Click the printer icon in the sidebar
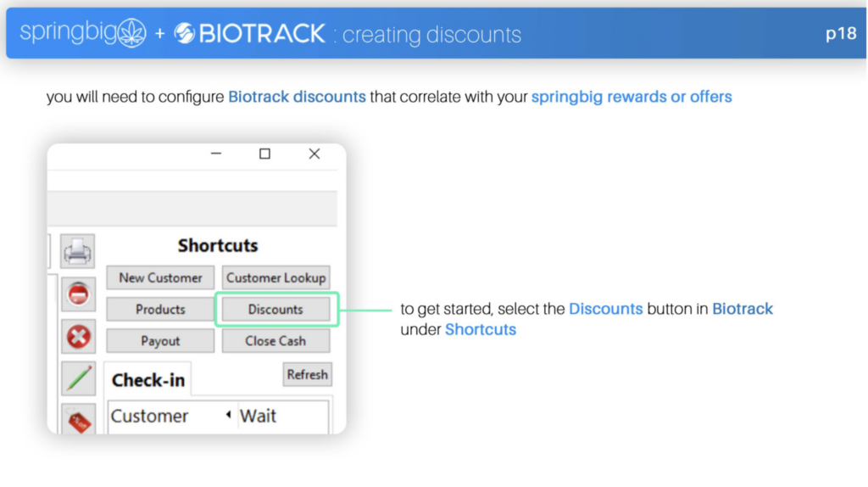This screenshot has height=487, width=868. tap(77, 251)
